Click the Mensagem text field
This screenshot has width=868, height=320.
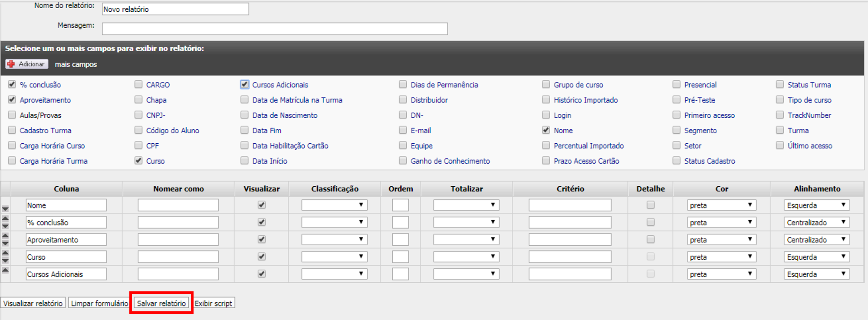click(275, 29)
